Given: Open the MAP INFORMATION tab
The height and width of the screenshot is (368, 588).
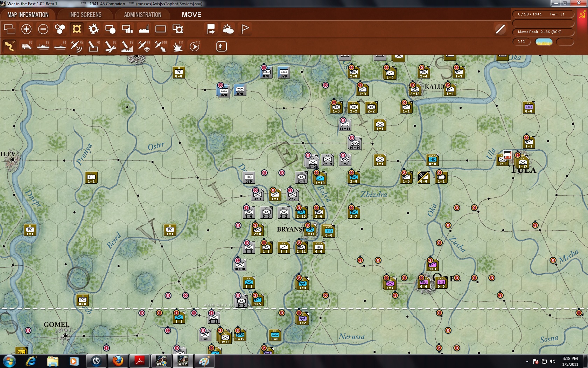Looking at the screenshot, I should [28, 15].
